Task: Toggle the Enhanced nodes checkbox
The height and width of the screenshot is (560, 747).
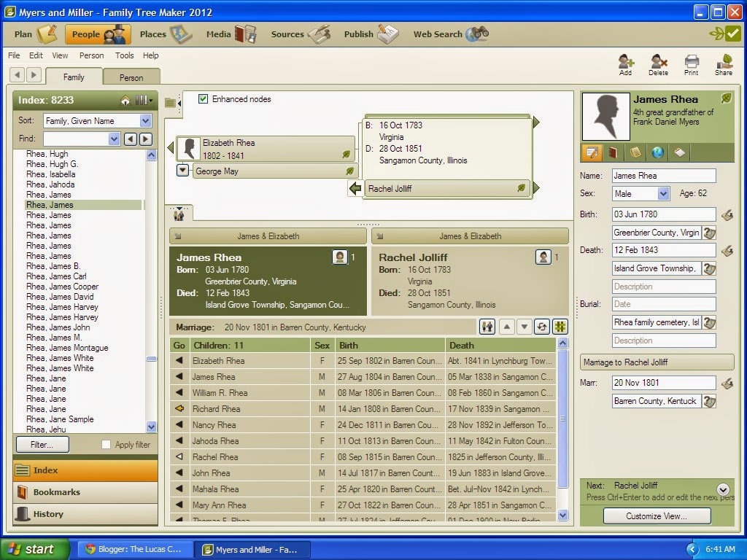Action: (204, 99)
